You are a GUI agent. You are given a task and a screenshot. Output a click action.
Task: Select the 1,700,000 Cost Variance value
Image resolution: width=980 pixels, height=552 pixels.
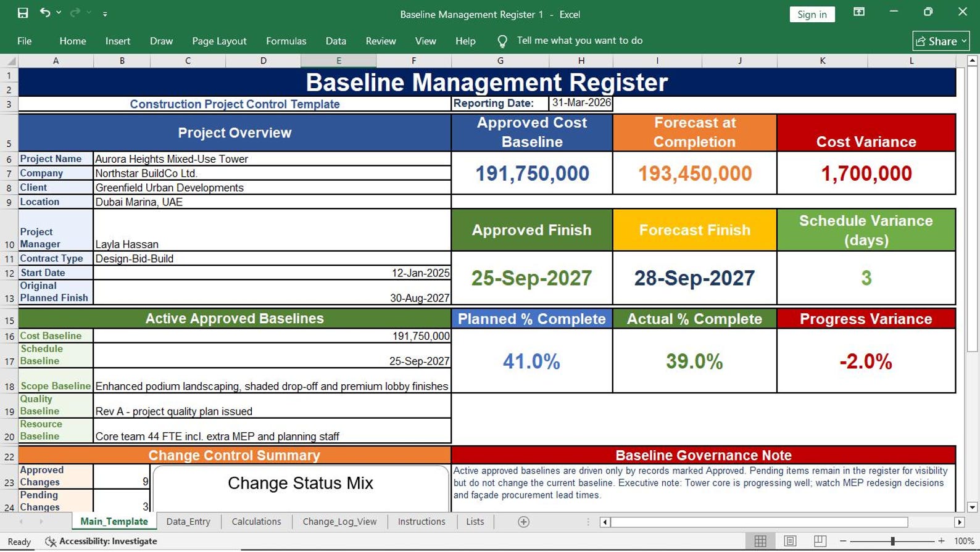[x=866, y=173]
